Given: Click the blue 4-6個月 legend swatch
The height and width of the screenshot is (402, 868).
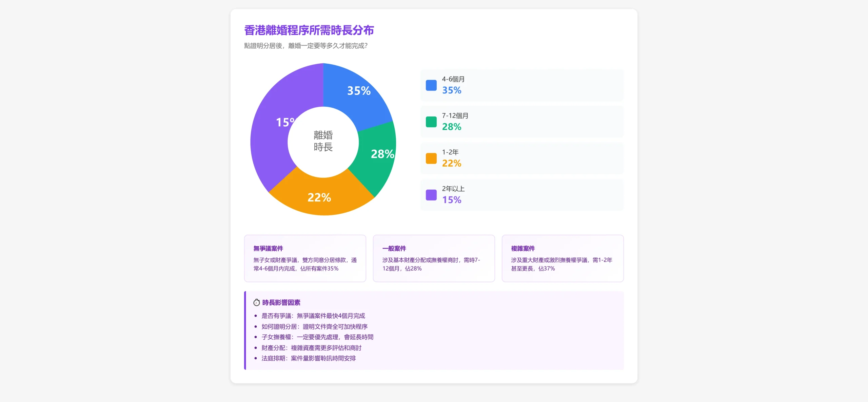Looking at the screenshot, I should 431,85.
